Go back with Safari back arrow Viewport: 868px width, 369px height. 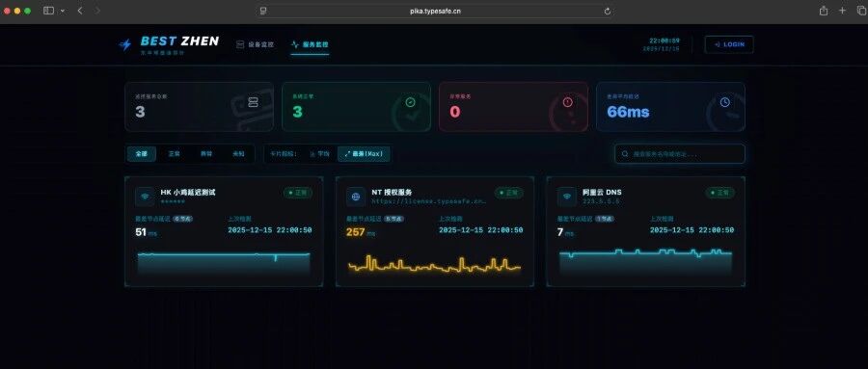(x=80, y=11)
